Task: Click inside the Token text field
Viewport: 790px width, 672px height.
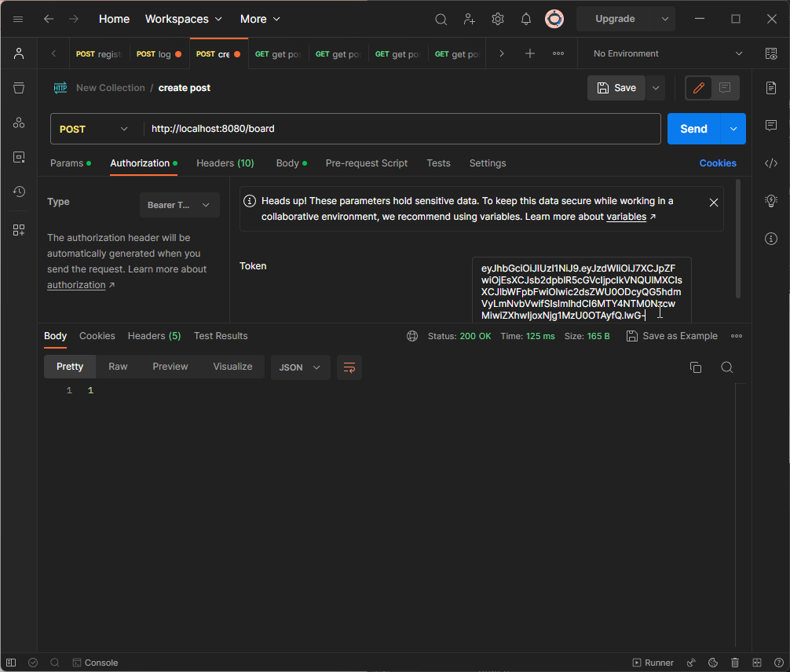Action: tap(581, 291)
